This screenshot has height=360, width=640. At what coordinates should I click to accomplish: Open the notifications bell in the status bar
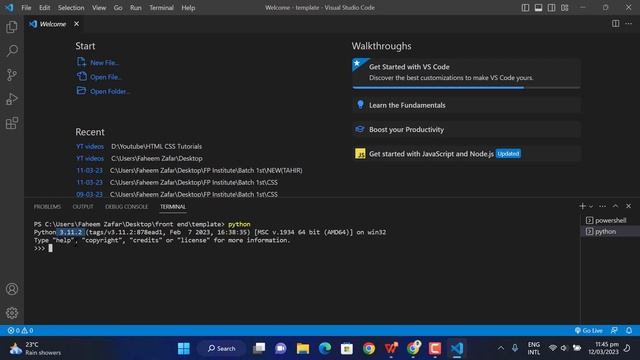pos(629,331)
